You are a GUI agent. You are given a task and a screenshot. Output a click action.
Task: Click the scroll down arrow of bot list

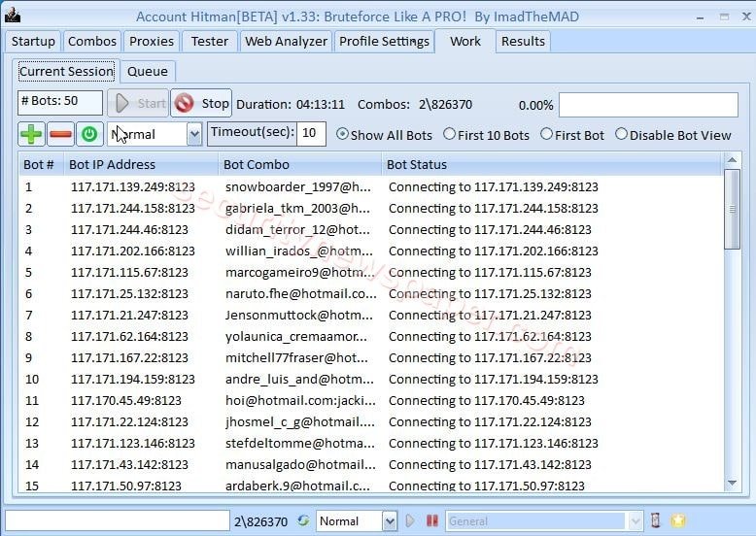(732, 483)
